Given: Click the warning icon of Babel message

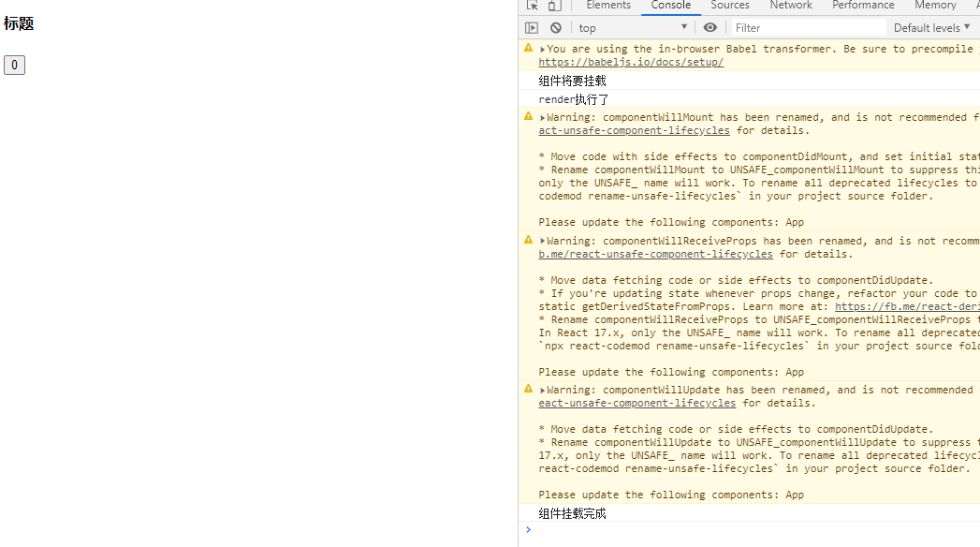Looking at the screenshot, I should [x=528, y=48].
